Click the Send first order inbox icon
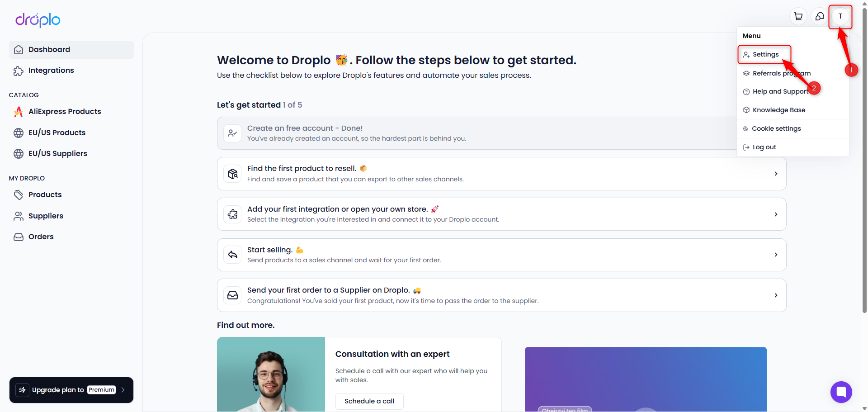This screenshot has width=868, height=412. (232, 295)
